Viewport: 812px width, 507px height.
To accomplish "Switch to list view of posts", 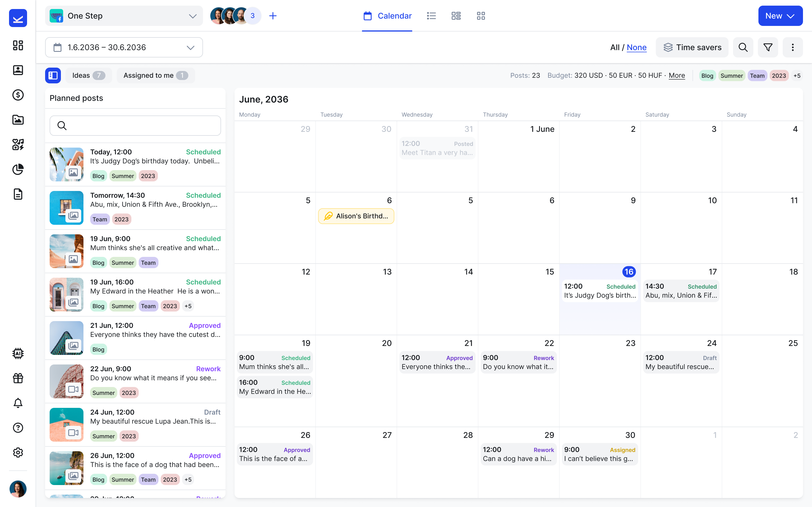I will point(431,16).
